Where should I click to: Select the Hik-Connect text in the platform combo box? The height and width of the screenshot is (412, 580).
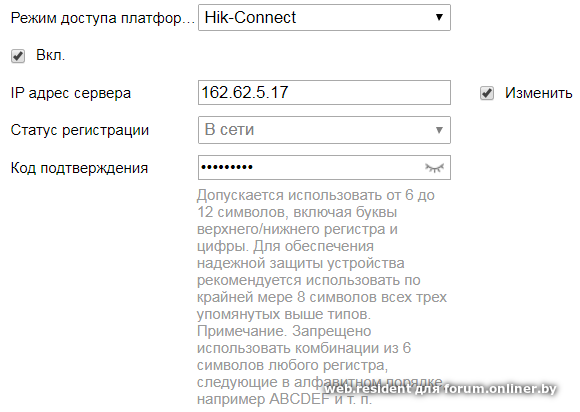pyautogui.click(x=250, y=17)
